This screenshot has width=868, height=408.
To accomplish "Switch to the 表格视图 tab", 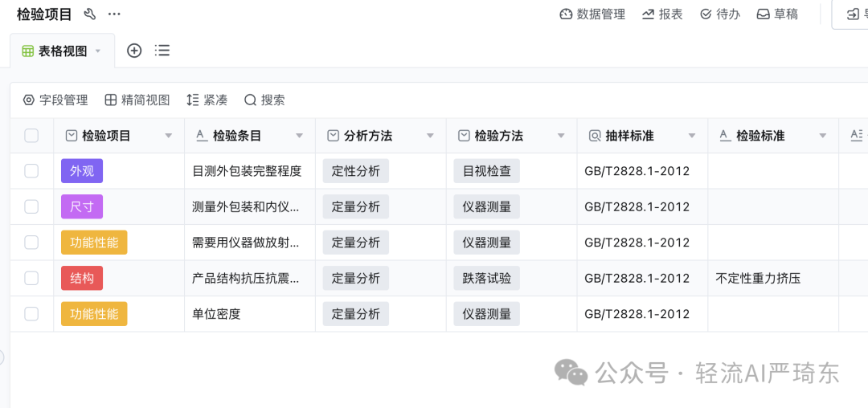I will coord(62,51).
